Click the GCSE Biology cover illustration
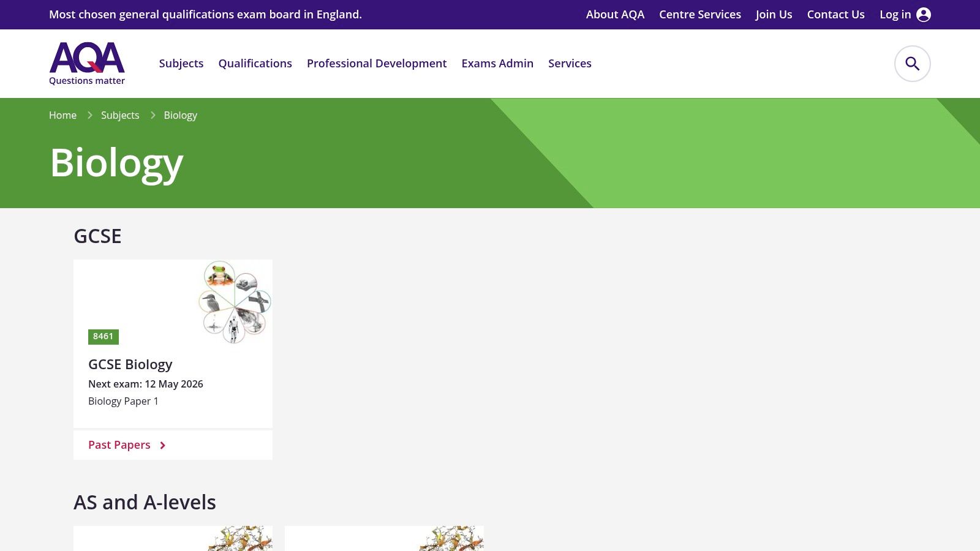The width and height of the screenshot is (980, 551). tap(235, 302)
